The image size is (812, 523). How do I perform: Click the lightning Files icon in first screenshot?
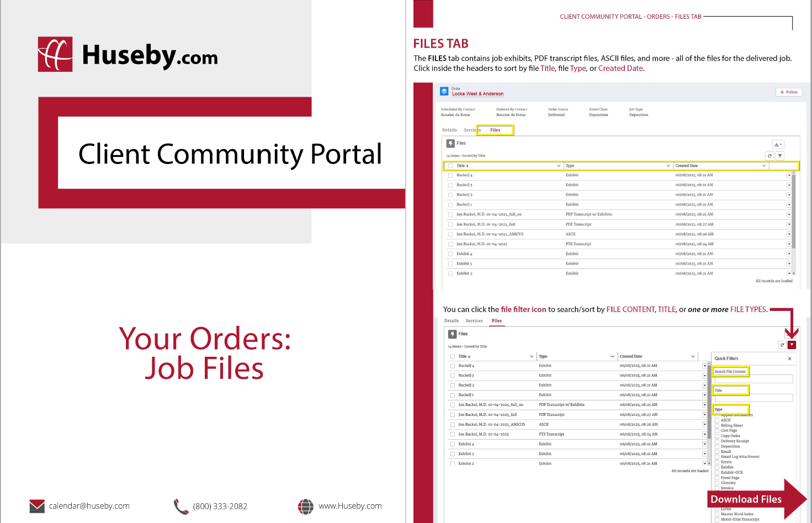click(450, 143)
